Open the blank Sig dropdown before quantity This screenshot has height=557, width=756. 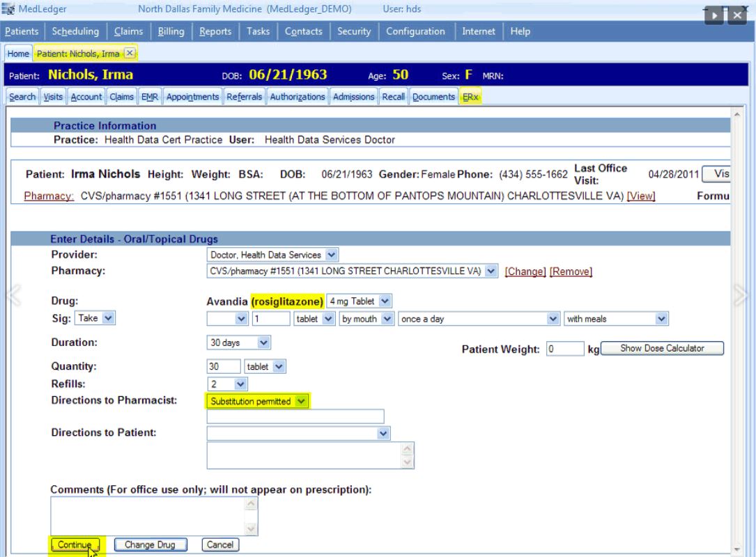[x=228, y=318]
